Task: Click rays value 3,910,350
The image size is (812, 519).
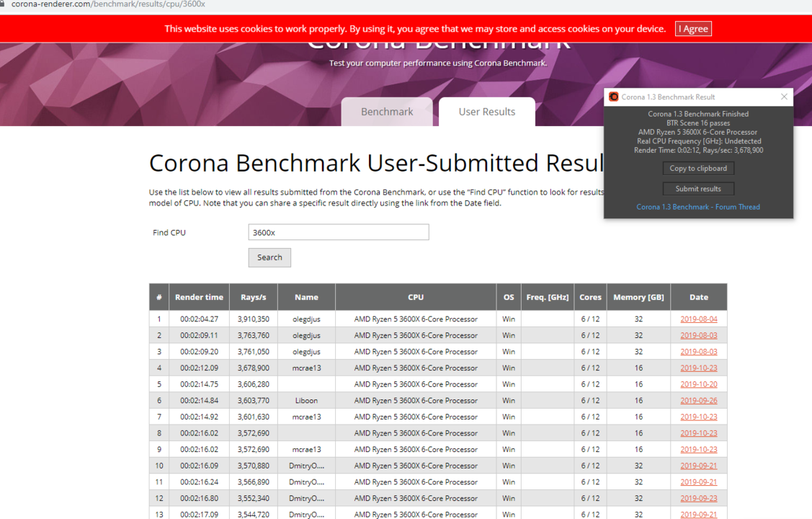Action: pyautogui.click(x=253, y=319)
